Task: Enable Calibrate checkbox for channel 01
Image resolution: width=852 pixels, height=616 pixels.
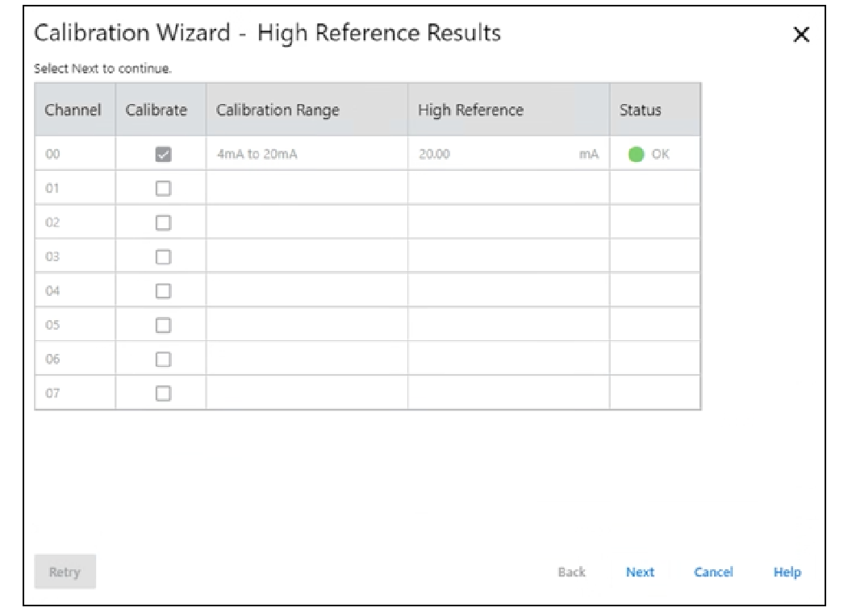Action: coord(163,189)
